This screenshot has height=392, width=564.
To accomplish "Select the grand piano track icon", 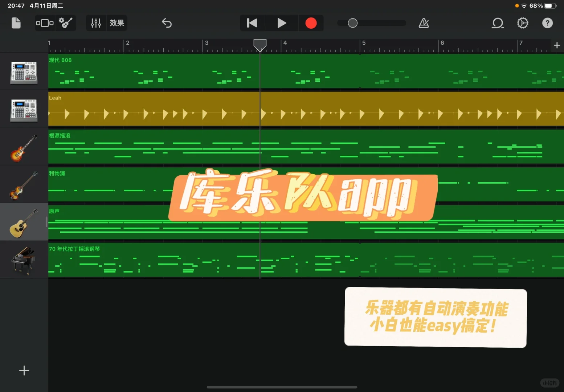I will pos(24,260).
